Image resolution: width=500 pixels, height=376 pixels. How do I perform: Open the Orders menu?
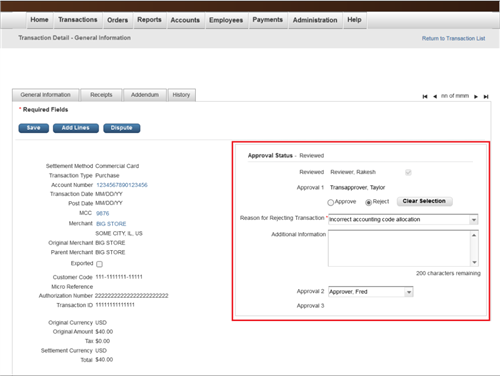pos(117,20)
